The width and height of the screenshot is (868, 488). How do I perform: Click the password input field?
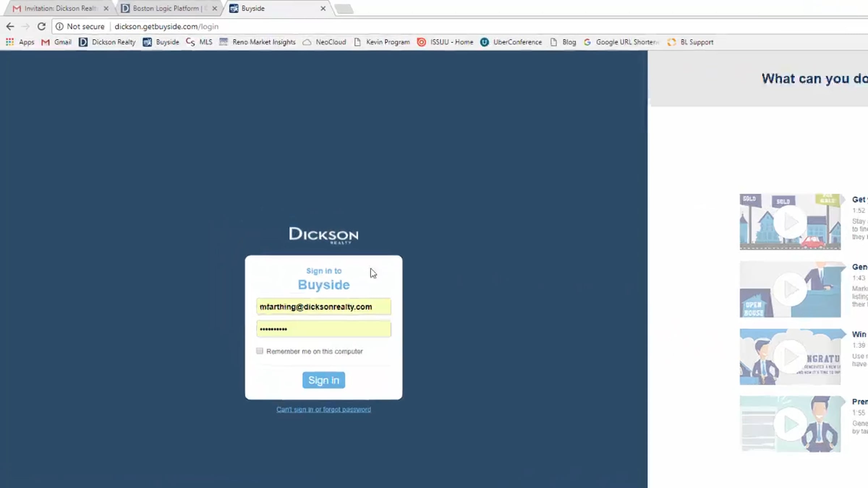click(x=323, y=329)
